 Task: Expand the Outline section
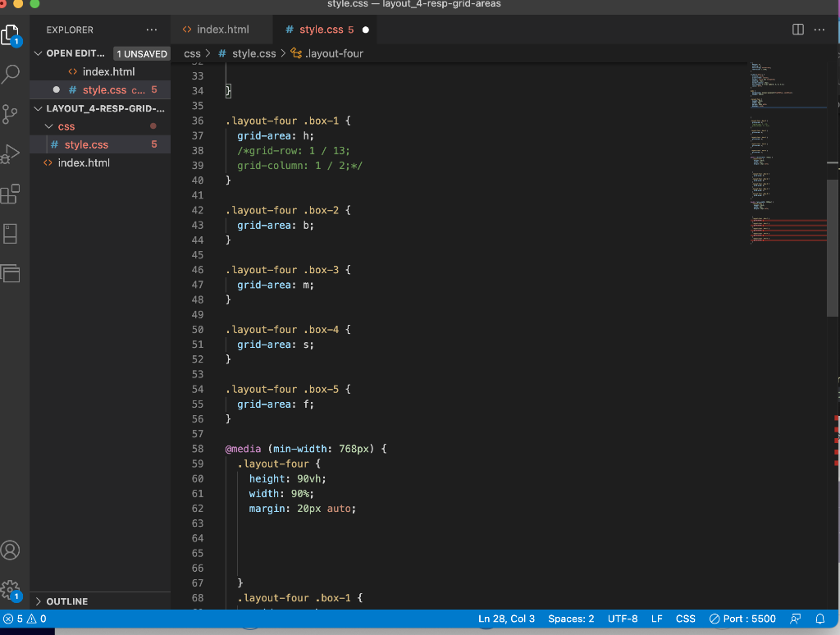coord(38,601)
